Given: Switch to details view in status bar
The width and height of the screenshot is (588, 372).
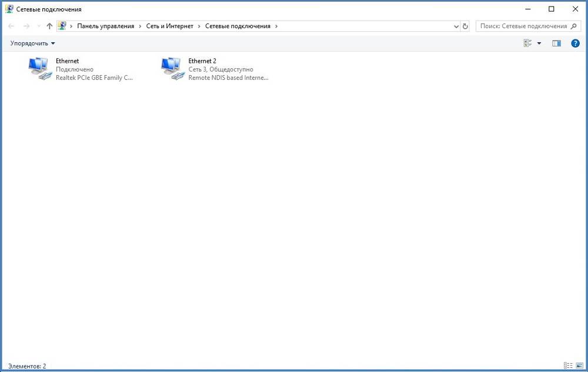Looking at the screenshot, I should (567, 366).
